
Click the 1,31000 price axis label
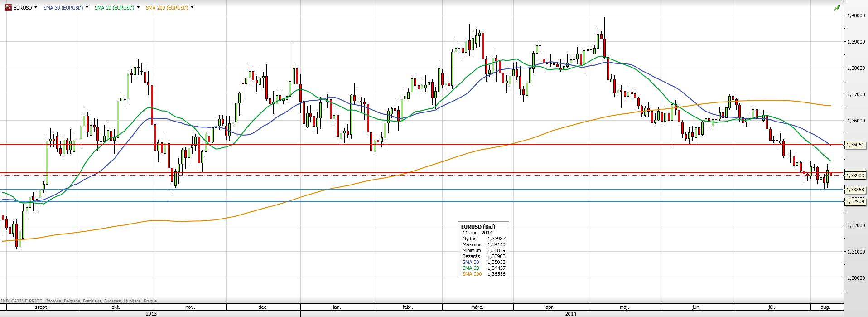click(856, 252)
